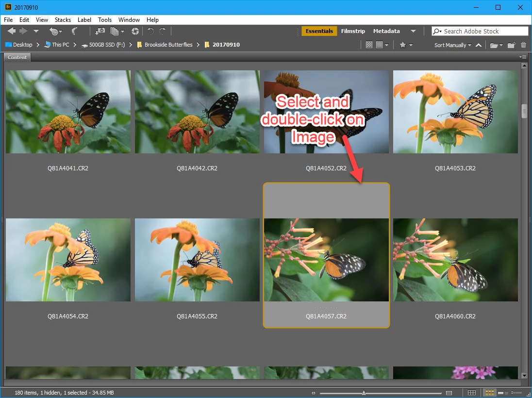532x398 pixels.
Task: Open the Window menu
Action: 129,20
